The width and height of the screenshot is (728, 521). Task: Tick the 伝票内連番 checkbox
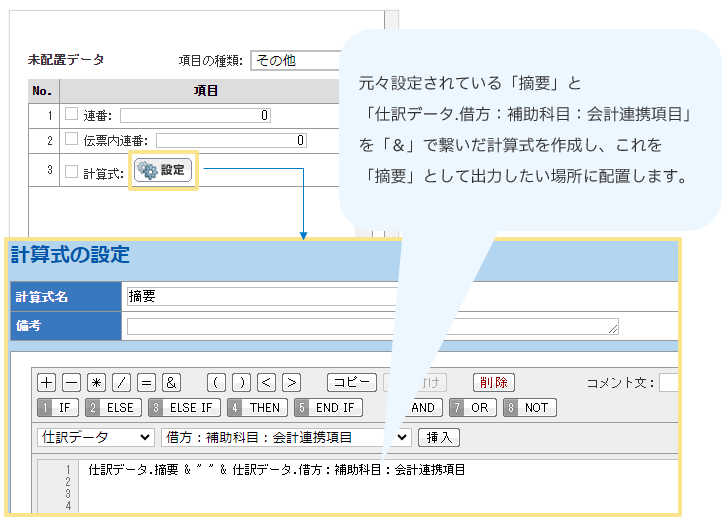(x=70, y=140)
